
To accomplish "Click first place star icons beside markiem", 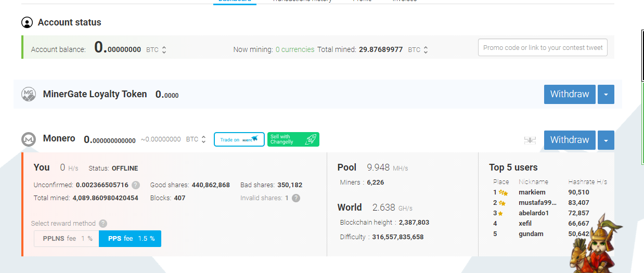I will click(503, 192).
